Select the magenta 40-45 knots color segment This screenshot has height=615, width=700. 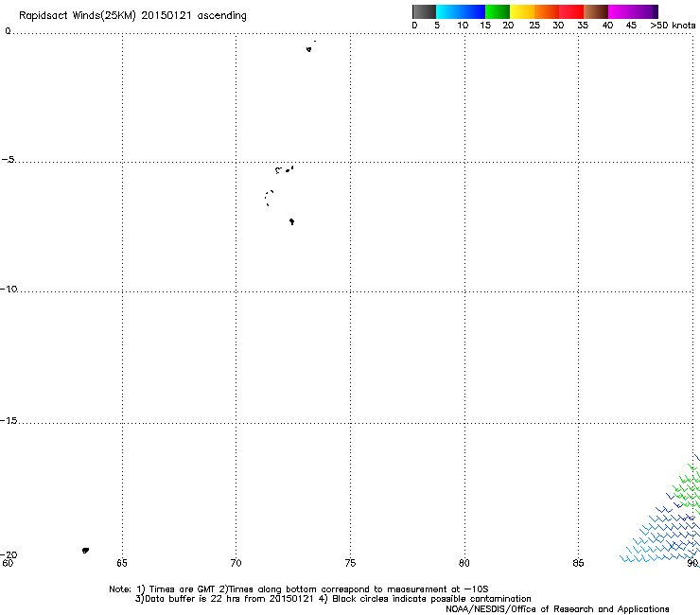point(630,11)
